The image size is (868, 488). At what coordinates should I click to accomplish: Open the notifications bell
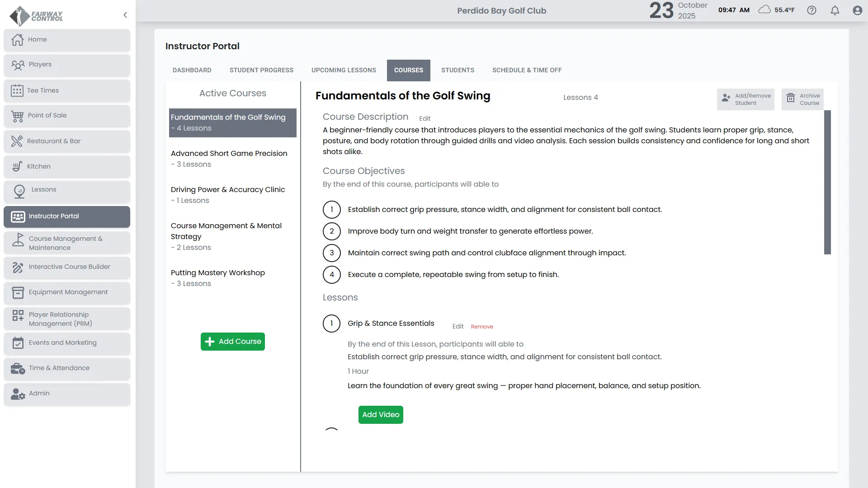[835, 10]
